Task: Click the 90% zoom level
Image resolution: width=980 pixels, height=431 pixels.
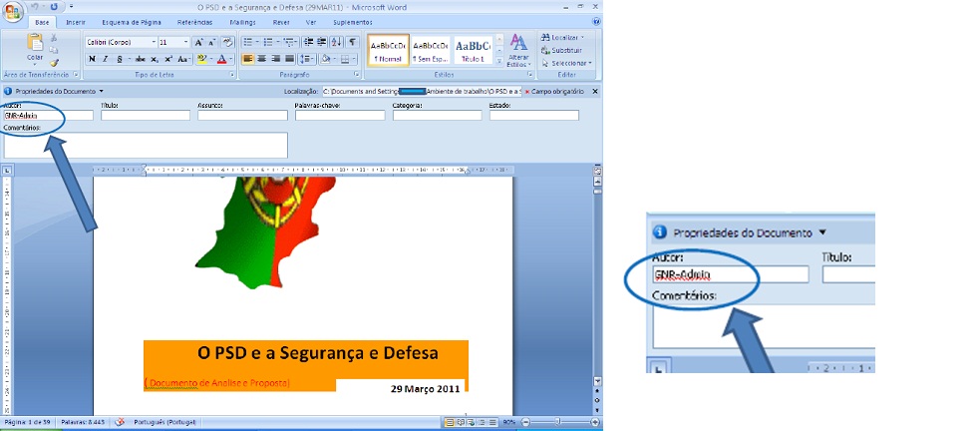Action: click(x=509, y=422)
